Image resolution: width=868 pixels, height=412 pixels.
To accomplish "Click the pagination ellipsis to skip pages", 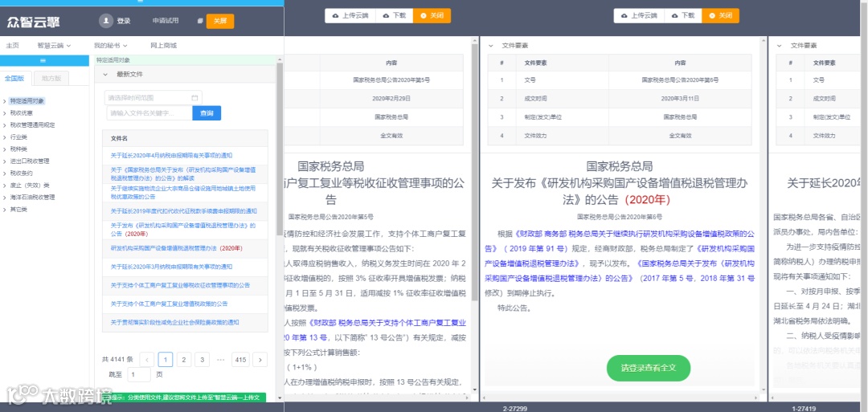I will pos(221,360).
